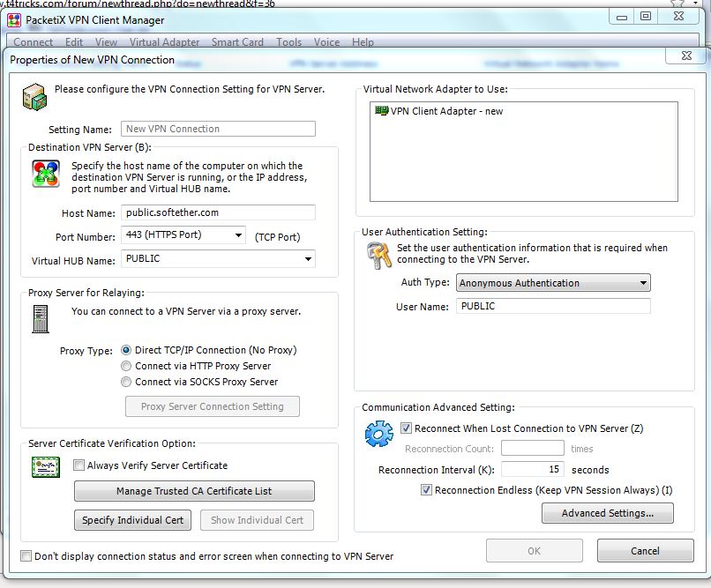Click the Reconnection Interval field
The width and height of the screenshot is (711, 588).
[x=532, y=469]
